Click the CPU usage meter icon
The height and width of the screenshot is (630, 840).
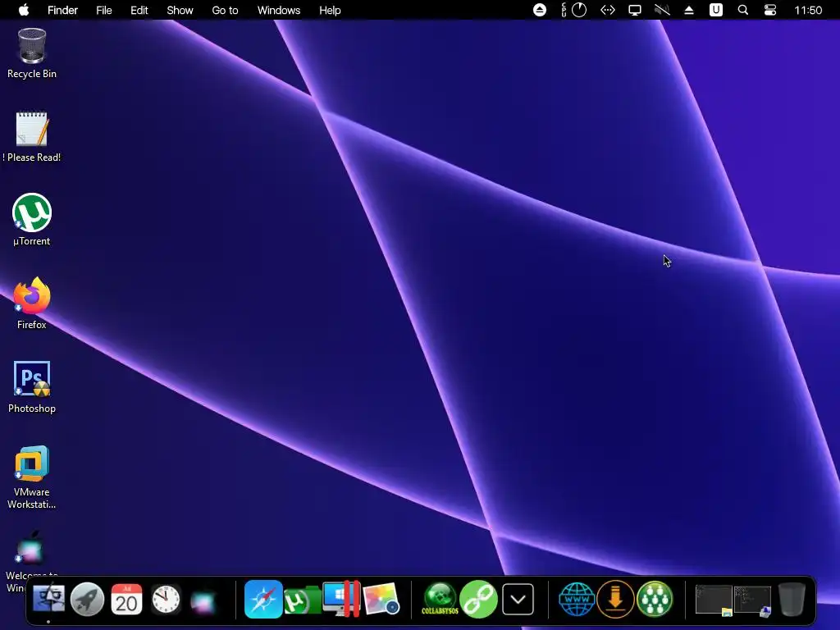point(573,10)
